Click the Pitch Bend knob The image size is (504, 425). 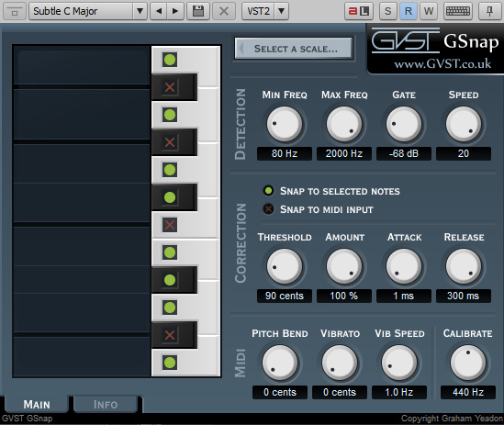tap(280, 363)
